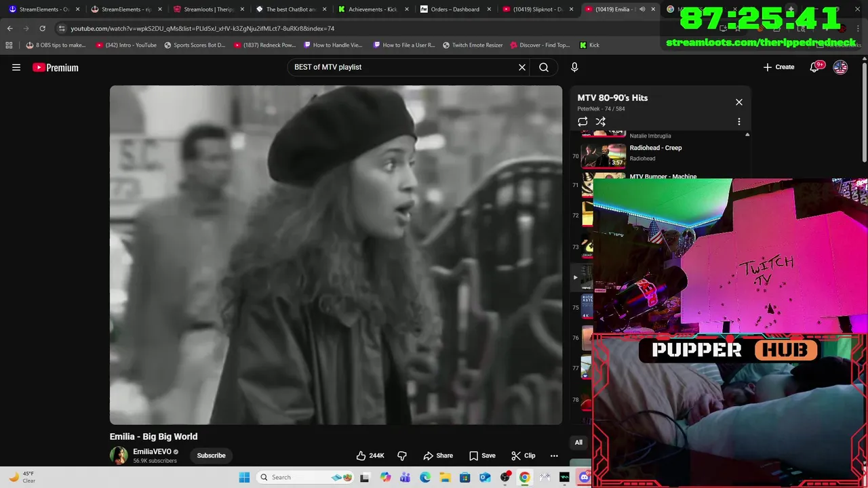
Task: Open the YouTube hamburger guide menu
Action: coord(16,67)
